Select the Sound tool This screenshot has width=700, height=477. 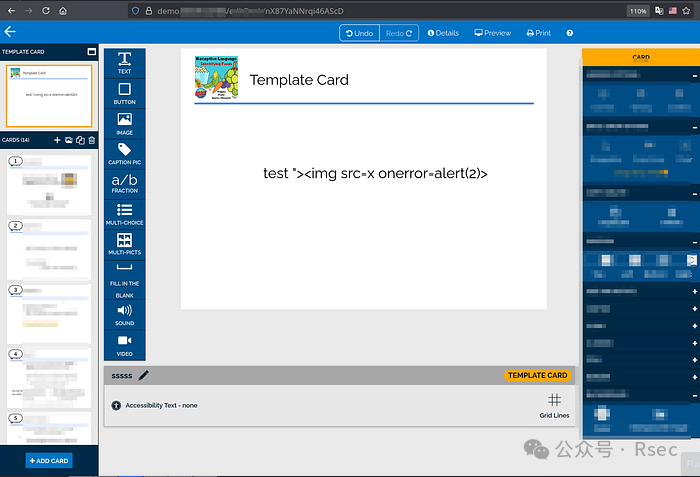coord(125,315)
